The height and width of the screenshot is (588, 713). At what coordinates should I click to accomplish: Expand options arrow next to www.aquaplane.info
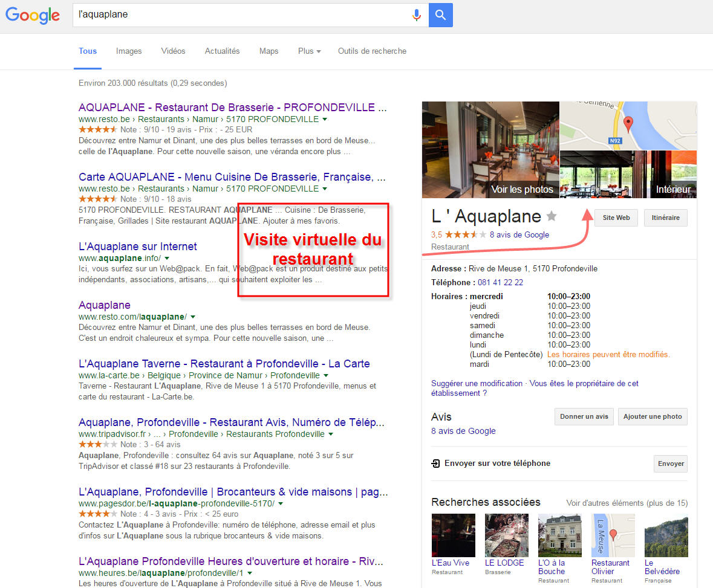167,259
